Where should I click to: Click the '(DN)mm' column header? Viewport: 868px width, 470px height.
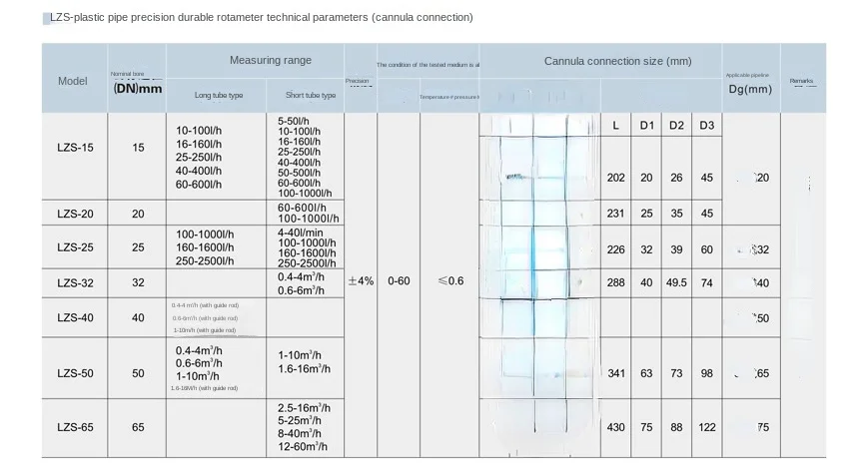[x=137, y=88]
